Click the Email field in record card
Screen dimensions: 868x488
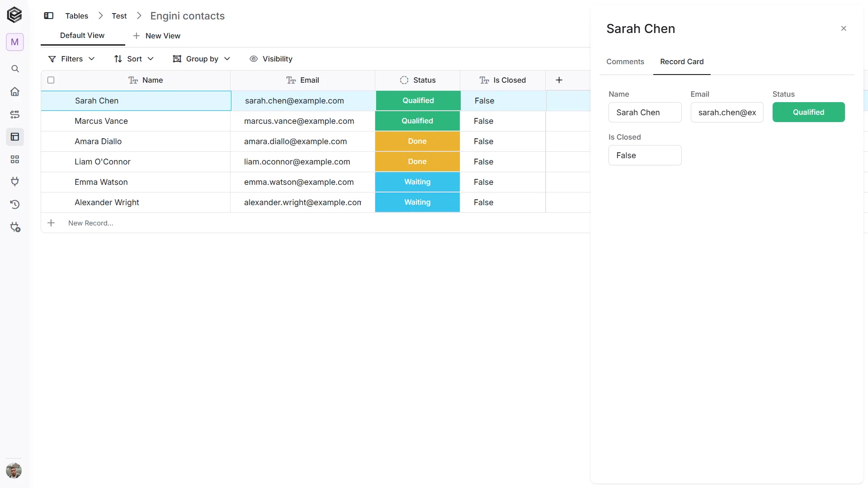pos(727,112)
